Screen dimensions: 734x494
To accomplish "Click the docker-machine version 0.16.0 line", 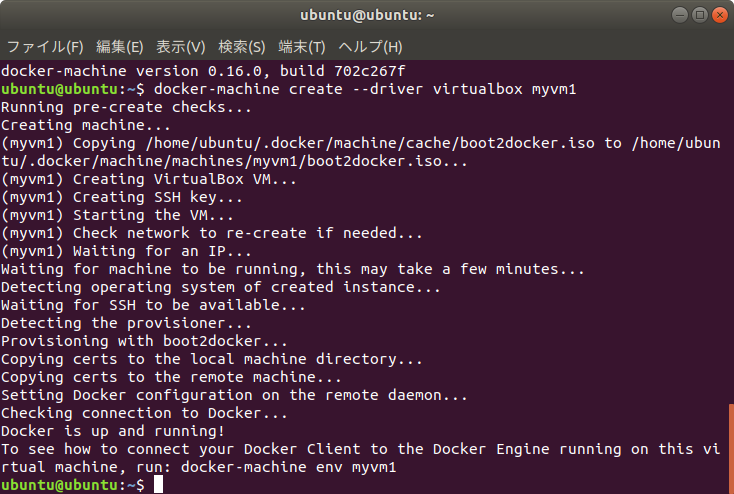I will pos(203,71).
